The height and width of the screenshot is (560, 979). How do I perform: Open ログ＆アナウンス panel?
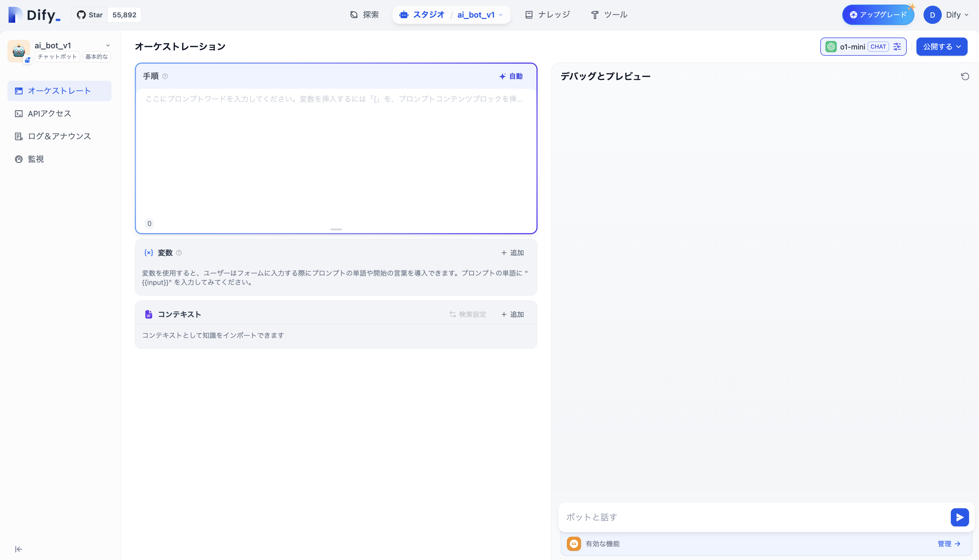(59, 136)
